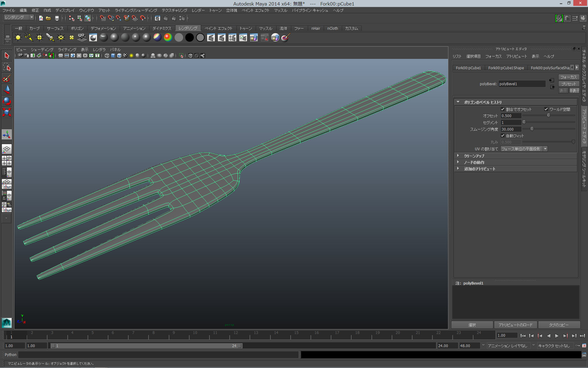Screen dimensions: 588x368
Task: Disable the 割合でオフセット option
Action: pos(503,109)
